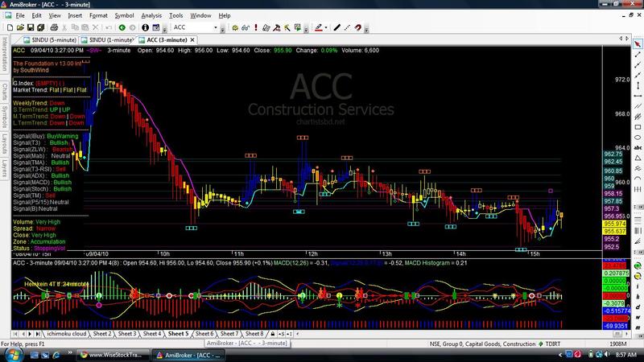644x362 pixels.
Task: Open the File menu
Action: tap(20, 15)
